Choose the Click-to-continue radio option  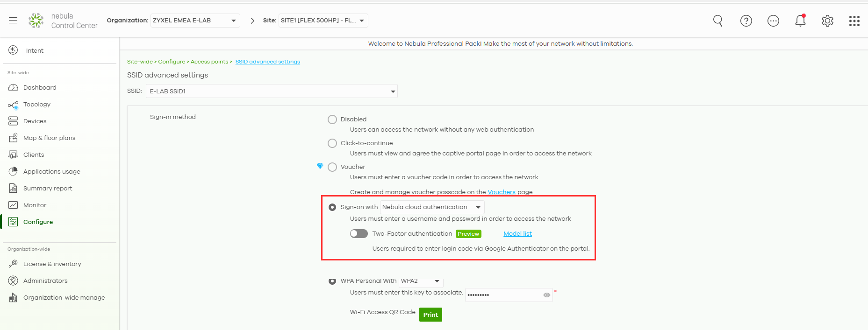332,143
